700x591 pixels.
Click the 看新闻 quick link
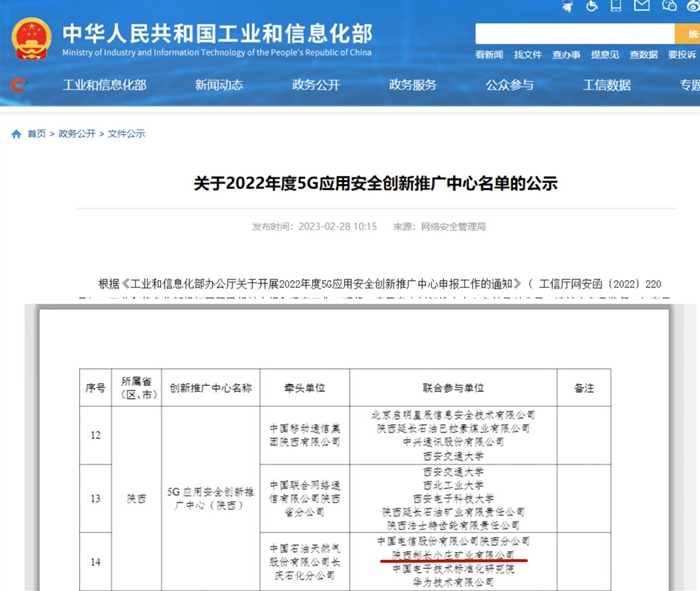tap(489, 55)
